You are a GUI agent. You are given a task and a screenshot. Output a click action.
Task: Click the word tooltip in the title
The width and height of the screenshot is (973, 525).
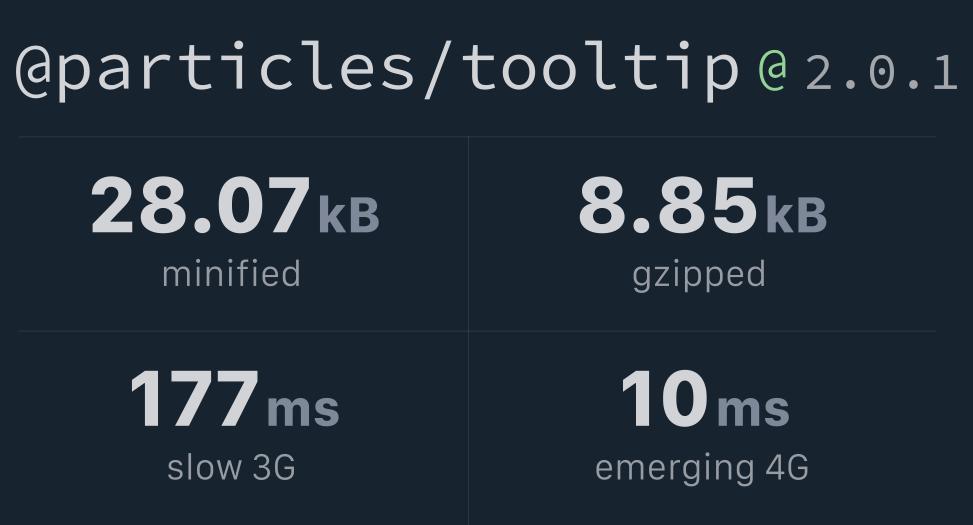(x=600, y=70)
